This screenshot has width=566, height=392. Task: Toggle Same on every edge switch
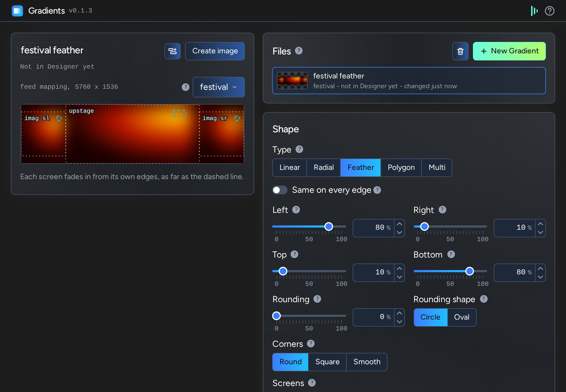point(280,190)
